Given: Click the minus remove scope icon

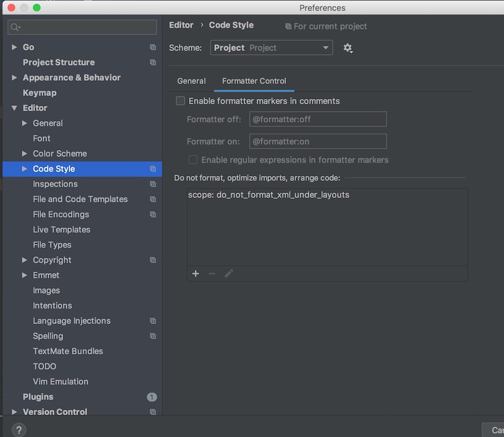Looking at the screenshot, I should point(212,273).
